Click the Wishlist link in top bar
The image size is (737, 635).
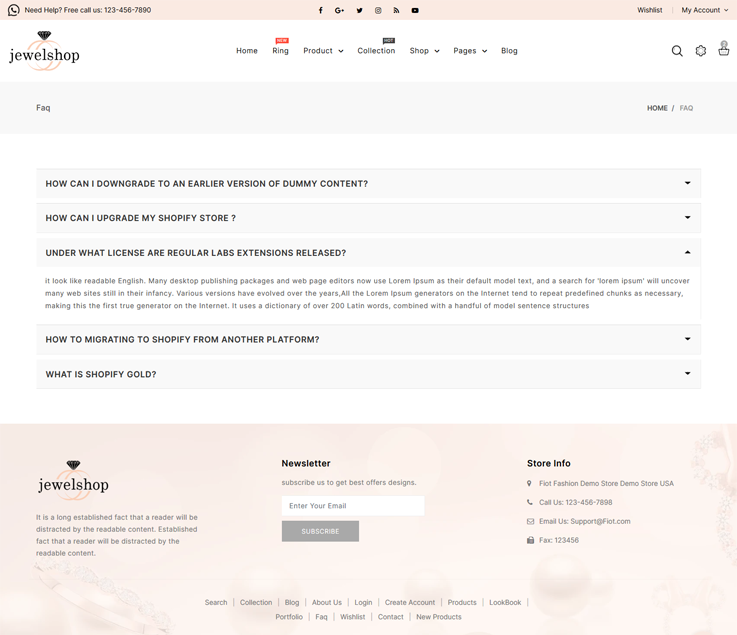[x=650, y=10]
